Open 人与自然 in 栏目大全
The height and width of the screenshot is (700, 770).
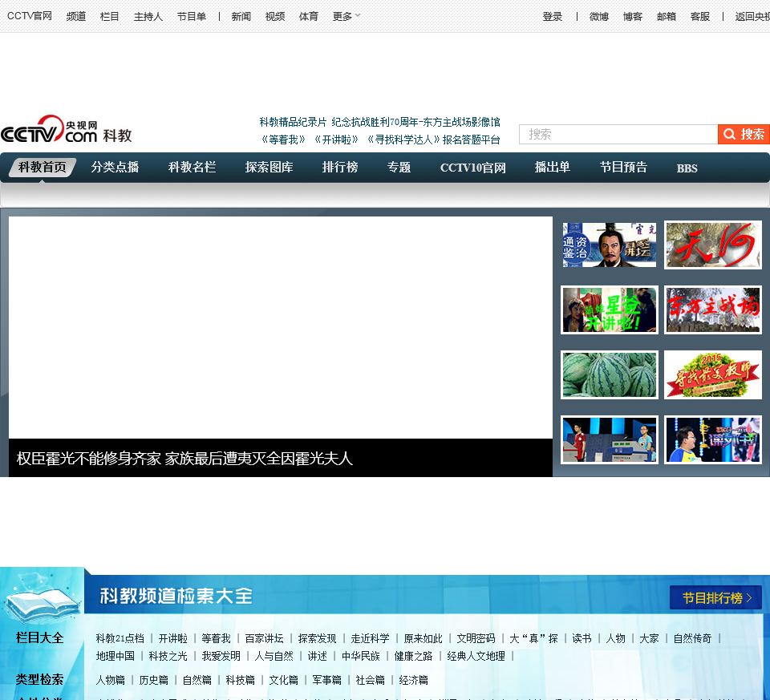coord(274,656)
